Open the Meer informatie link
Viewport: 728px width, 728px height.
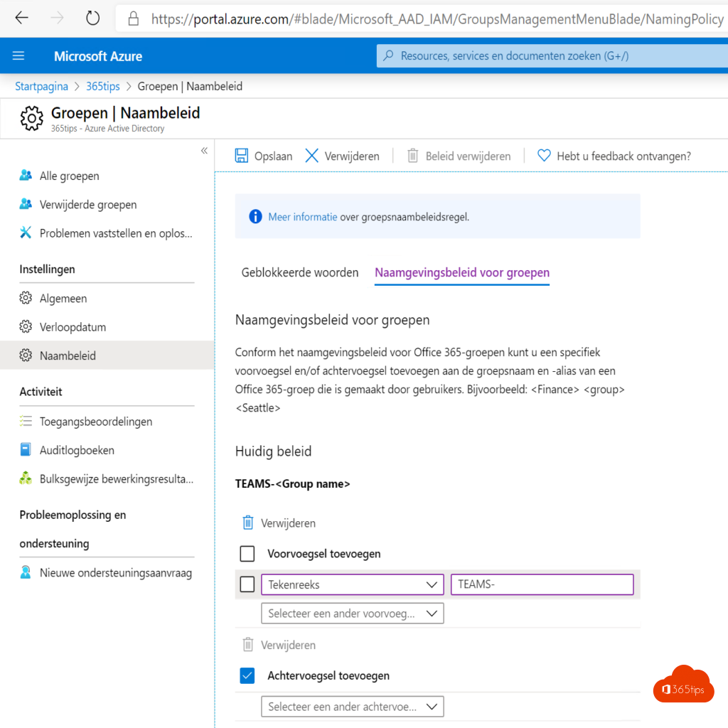[x=303, y=217]
